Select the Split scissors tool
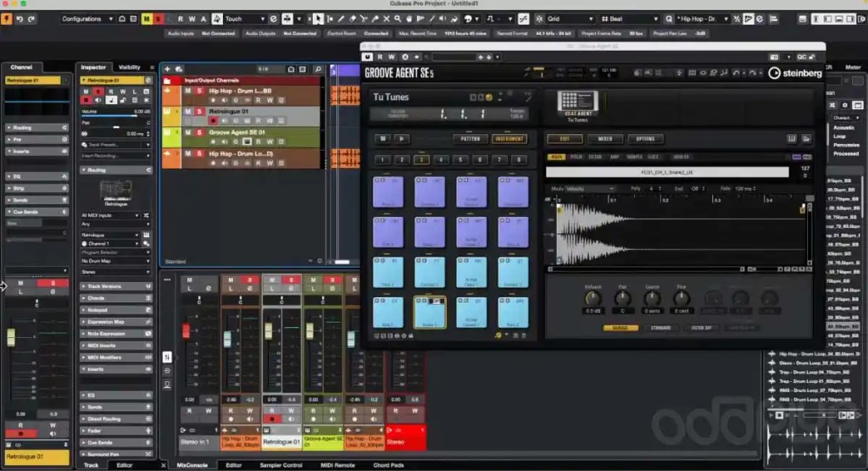 tap(364, 19)
